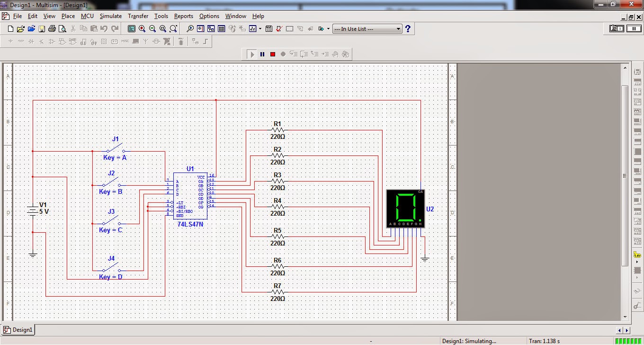Open the Simulate menu
Screen dimensions: 644x345
[x=110, y=16]
